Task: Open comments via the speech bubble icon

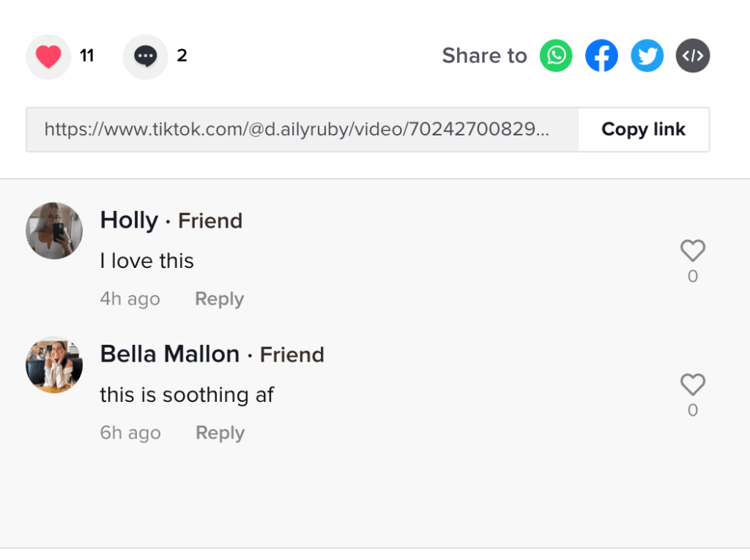Action: [145, 56]
